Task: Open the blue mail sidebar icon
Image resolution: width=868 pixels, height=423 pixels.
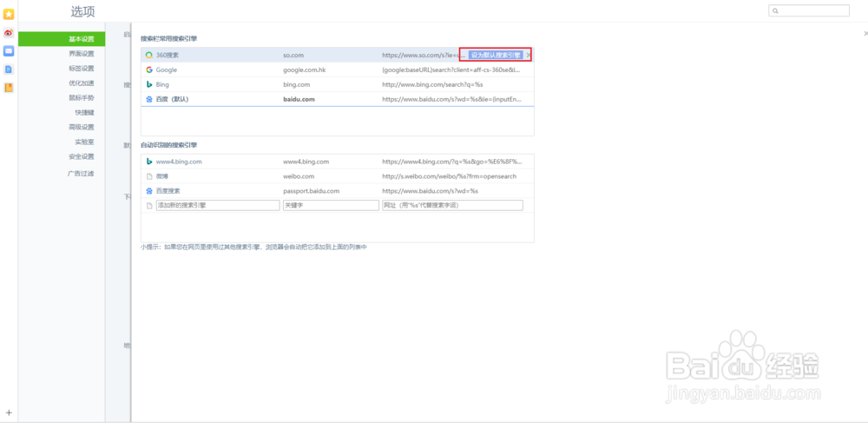Action: 9,51
